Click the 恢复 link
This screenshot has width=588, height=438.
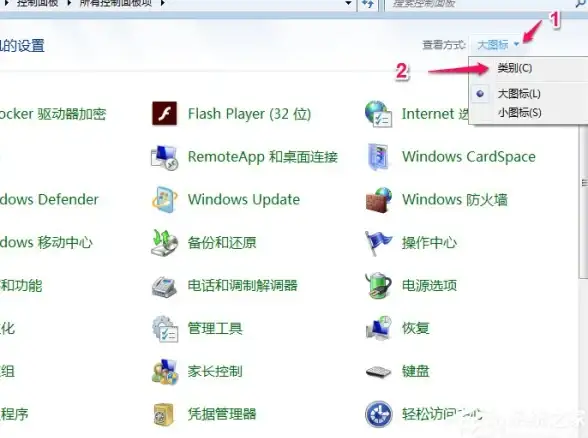coord(416,328)
